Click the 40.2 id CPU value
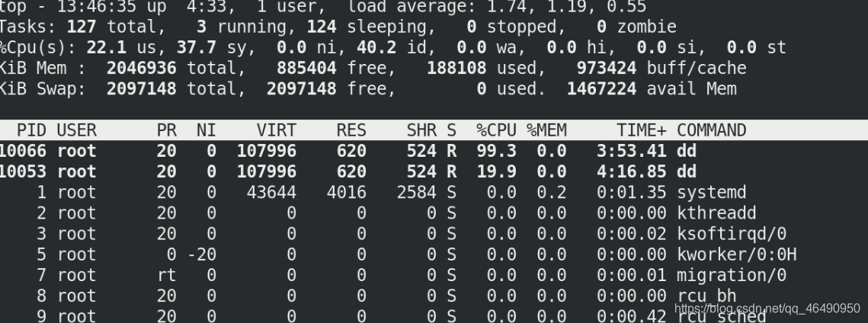 pos(376,47)
